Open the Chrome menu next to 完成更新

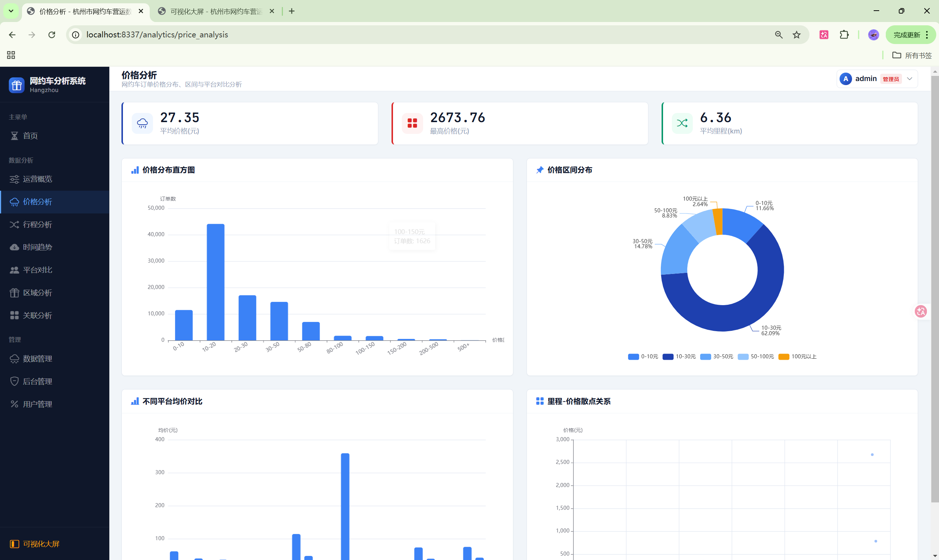pyautogui.click(x=927, y=35)
